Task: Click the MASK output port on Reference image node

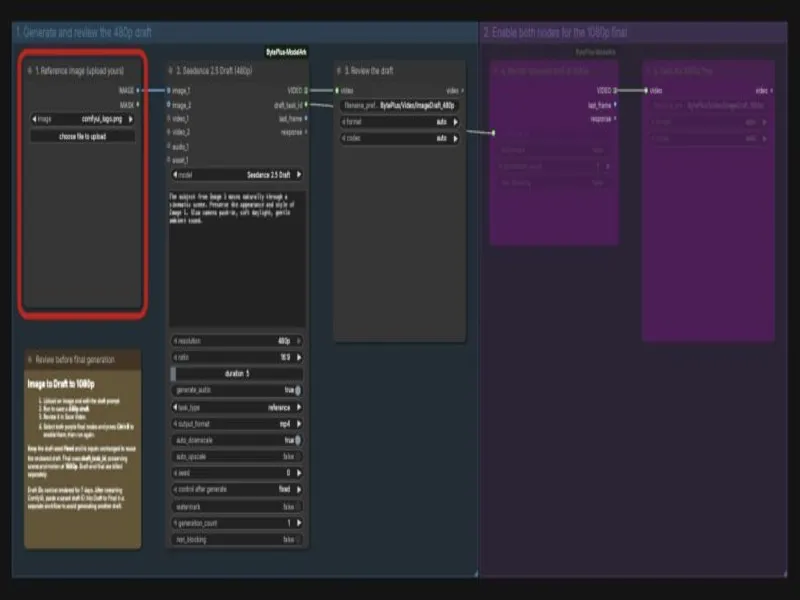Action: click(x=138, y=105)
